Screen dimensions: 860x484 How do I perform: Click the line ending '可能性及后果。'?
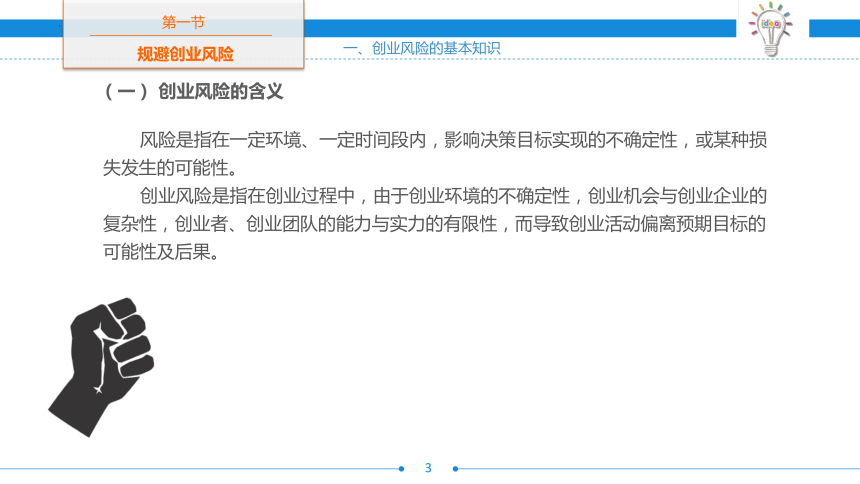(x=161, y=252)
